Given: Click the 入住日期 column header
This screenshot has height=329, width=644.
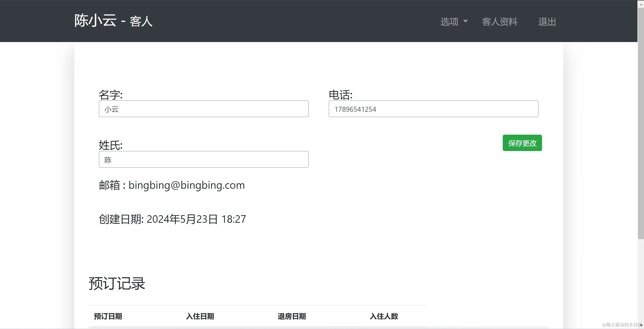Looking at the screenshot, I should (200, 316).
